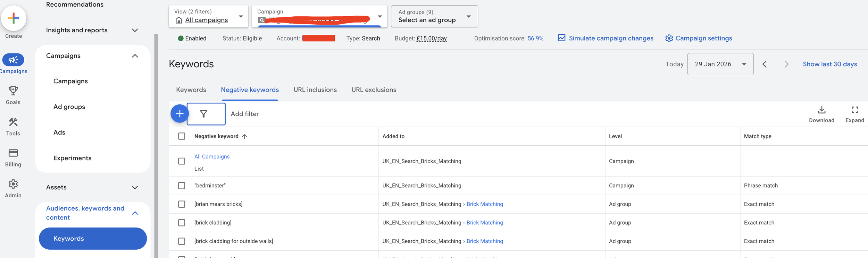Open the Billing card icon
This screenshot has width=868, height=258.
click(x=13, y=153)
